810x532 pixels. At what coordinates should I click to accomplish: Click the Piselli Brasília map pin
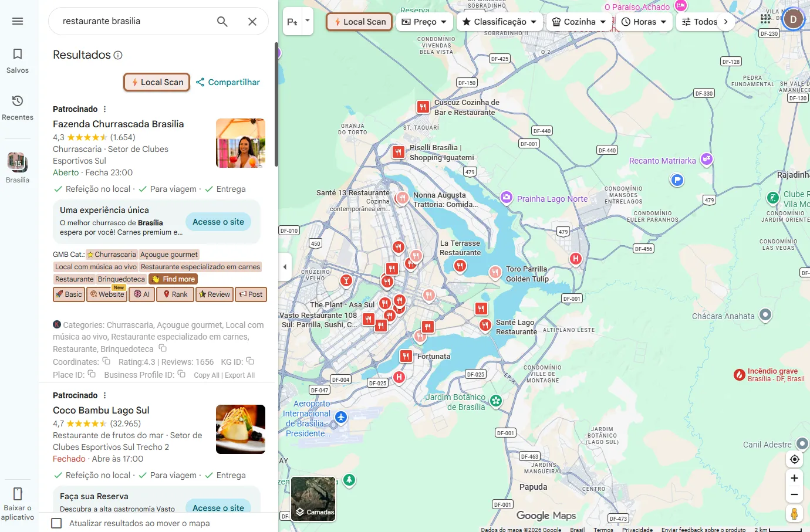click(x=399, y=153)
